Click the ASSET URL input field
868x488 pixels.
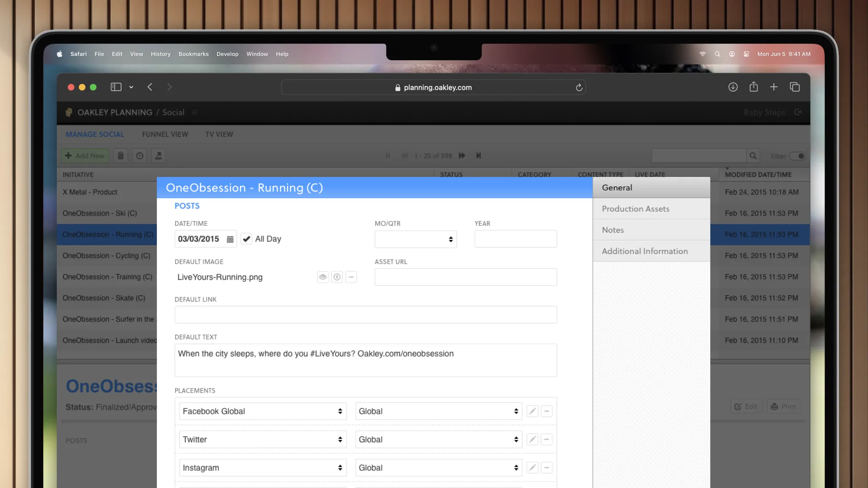point(466,277)
